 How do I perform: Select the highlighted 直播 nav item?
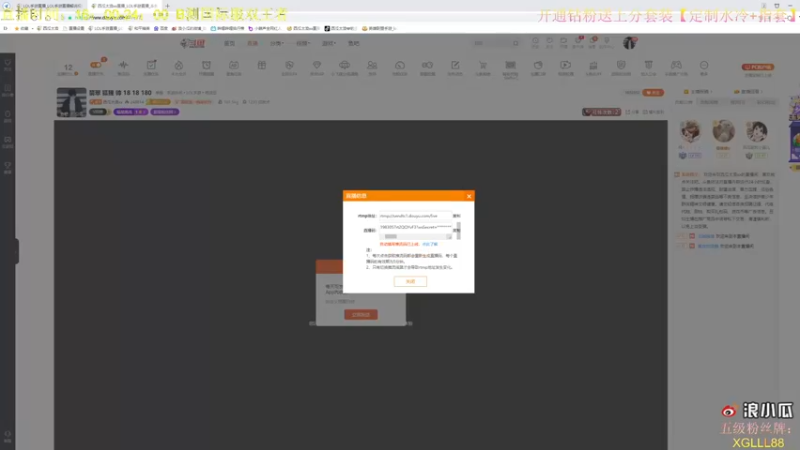(253, 43)
